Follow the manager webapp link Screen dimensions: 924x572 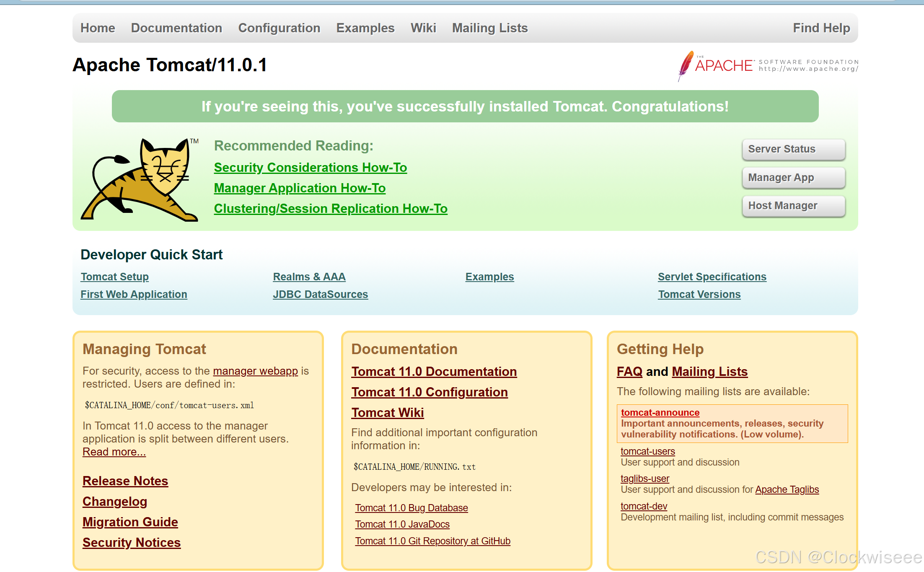pyautogui.click(x=255, y=371)
